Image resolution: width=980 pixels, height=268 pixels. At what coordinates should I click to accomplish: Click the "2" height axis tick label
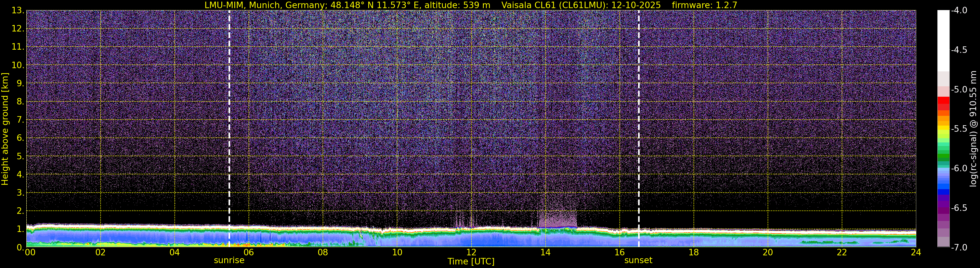(20, 211)
